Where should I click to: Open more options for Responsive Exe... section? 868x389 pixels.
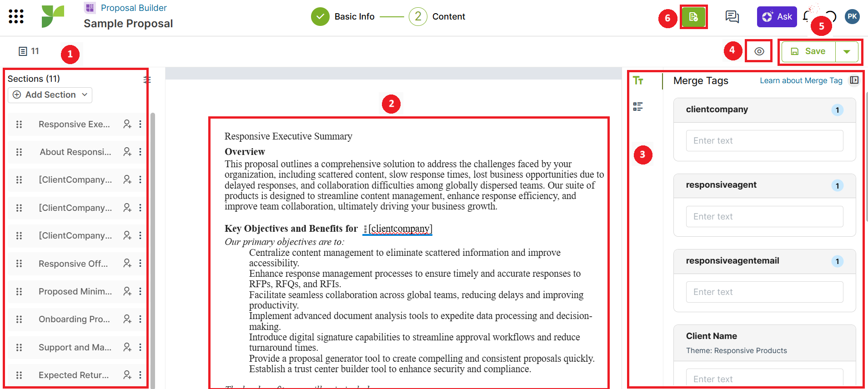pos(140,124)
